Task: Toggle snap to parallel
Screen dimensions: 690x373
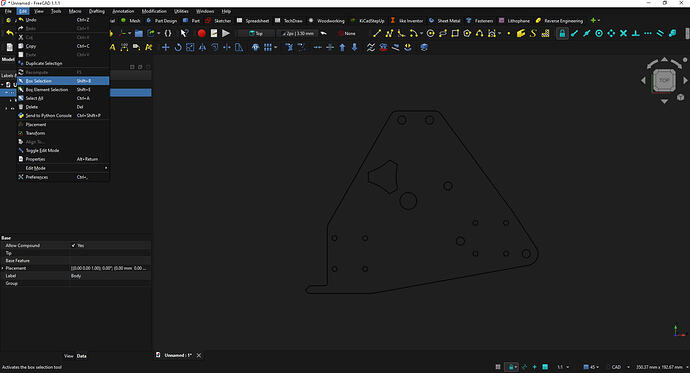Action: point(660,33)
